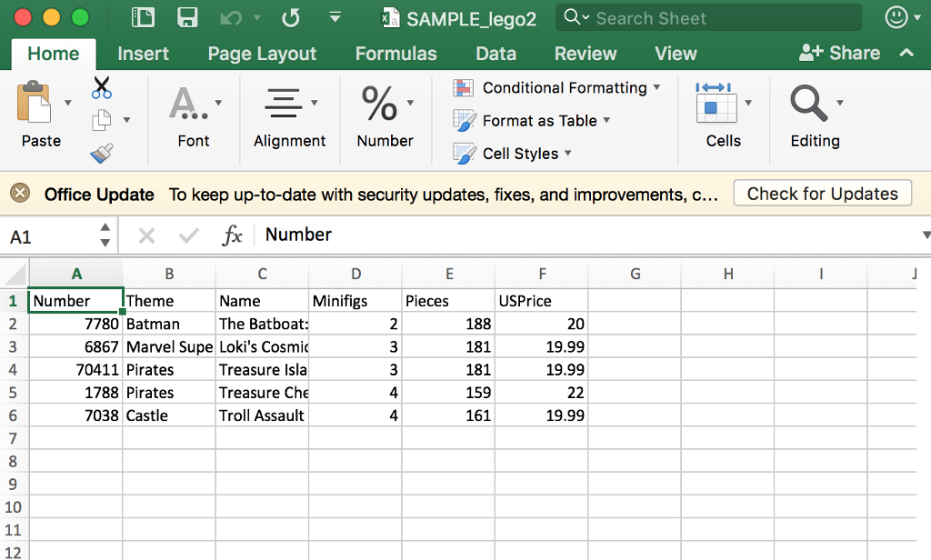Select cell containing 70411

[76, 370]
